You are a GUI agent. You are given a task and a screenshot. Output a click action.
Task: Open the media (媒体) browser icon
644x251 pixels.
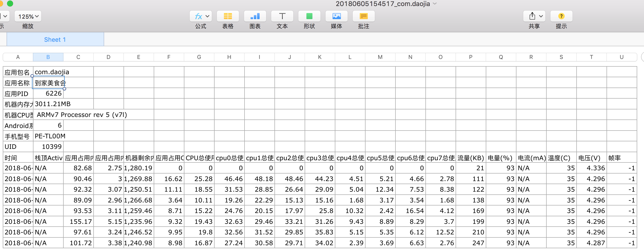point(336,16)
